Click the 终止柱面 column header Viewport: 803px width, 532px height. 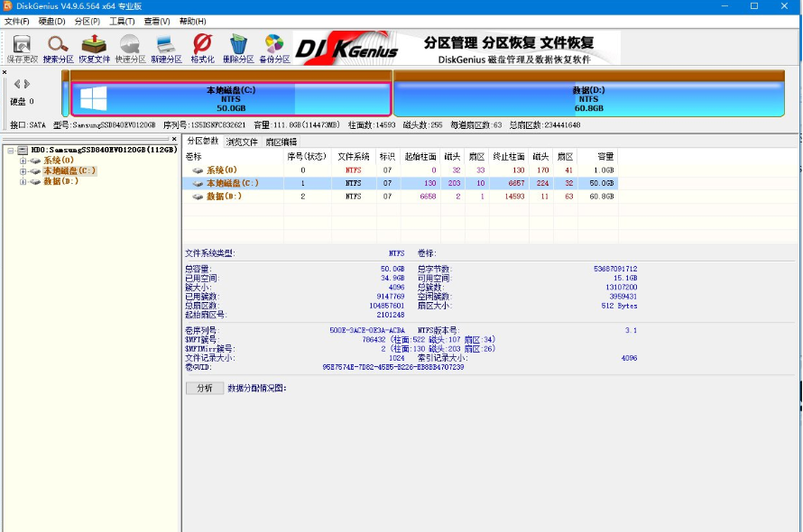pyautogui.click(x=509, y=157)
